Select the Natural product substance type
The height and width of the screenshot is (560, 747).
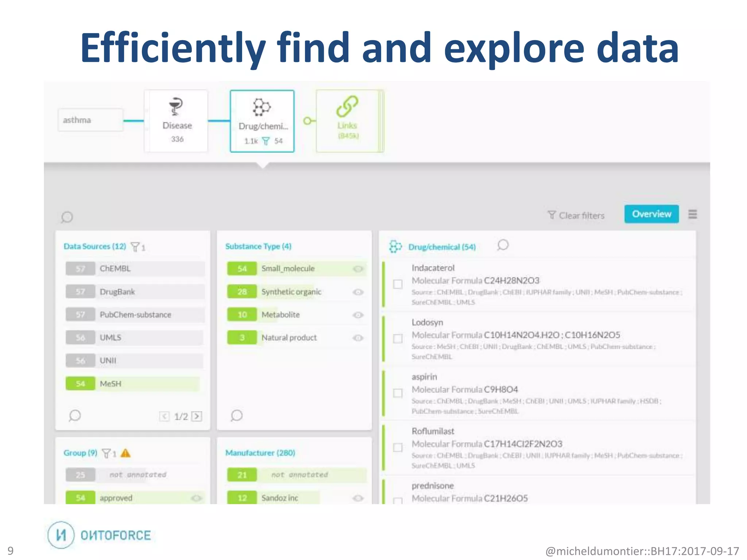[297, 338]
